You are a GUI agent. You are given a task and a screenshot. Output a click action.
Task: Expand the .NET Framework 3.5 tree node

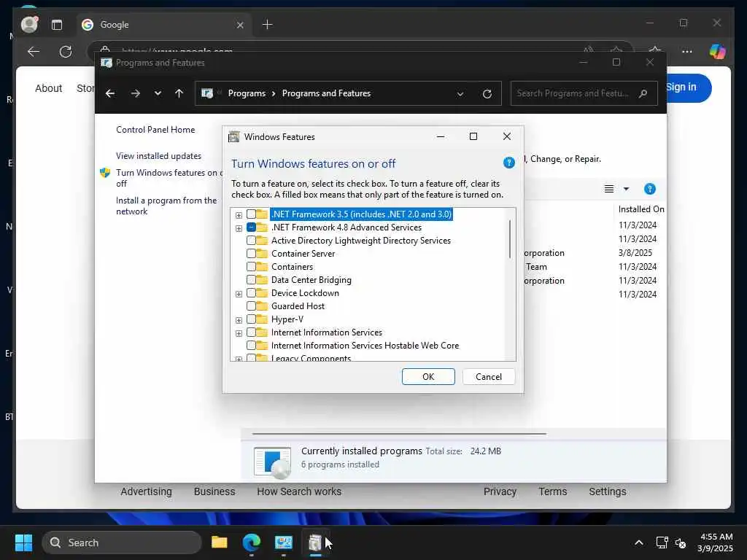tap(239, 215)
